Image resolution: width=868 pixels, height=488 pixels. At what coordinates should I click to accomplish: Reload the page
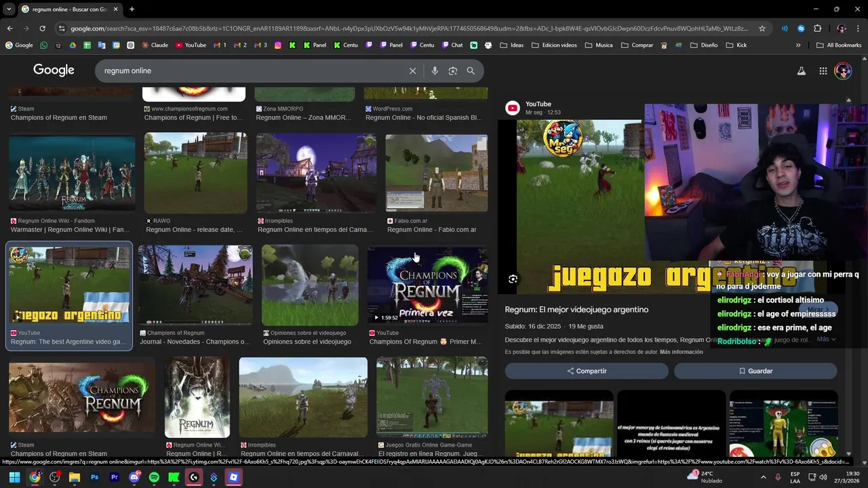point(42,28)
